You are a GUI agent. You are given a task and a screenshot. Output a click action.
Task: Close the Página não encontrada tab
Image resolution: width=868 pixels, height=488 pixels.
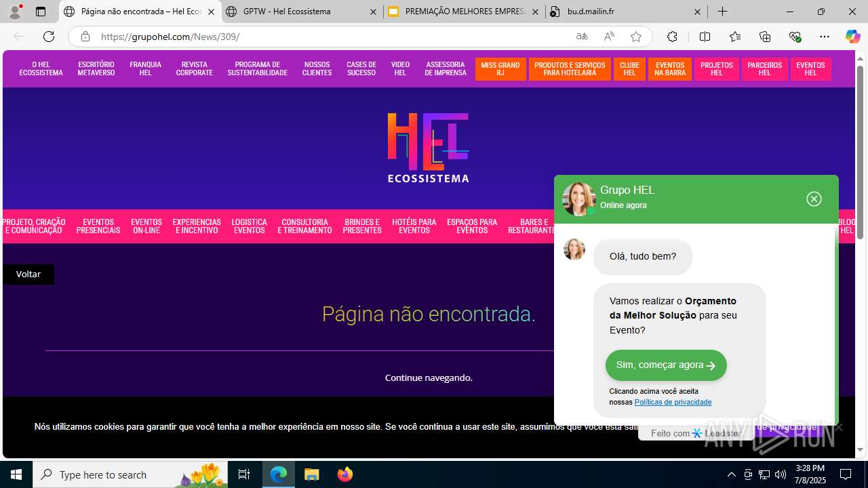pos(211,12)
